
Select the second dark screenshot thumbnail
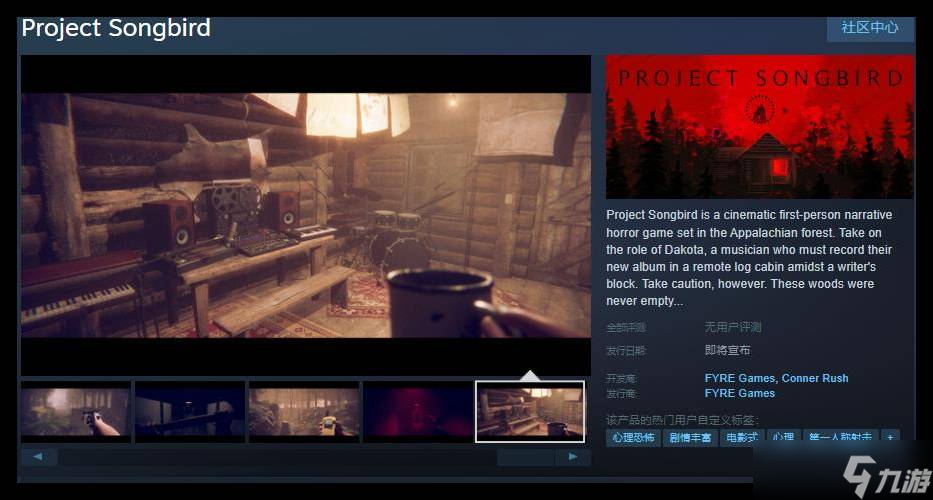click(190, 411)
